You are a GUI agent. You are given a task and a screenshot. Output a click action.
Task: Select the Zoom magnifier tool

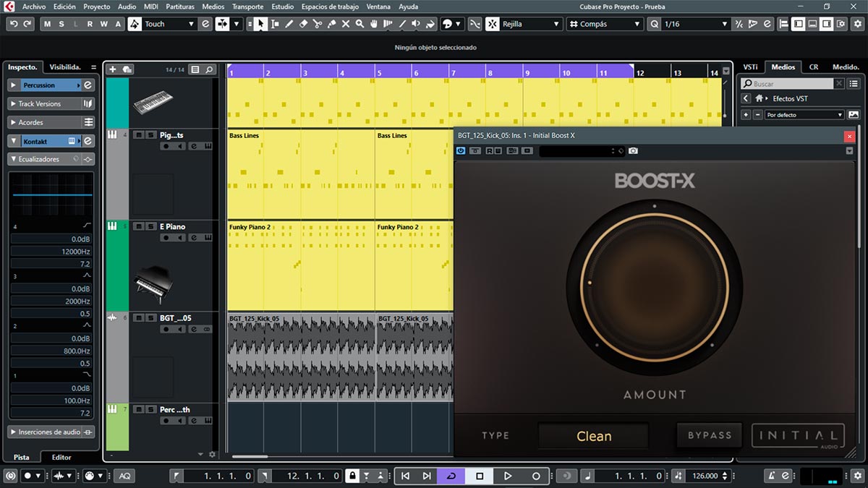click(360, 24)
